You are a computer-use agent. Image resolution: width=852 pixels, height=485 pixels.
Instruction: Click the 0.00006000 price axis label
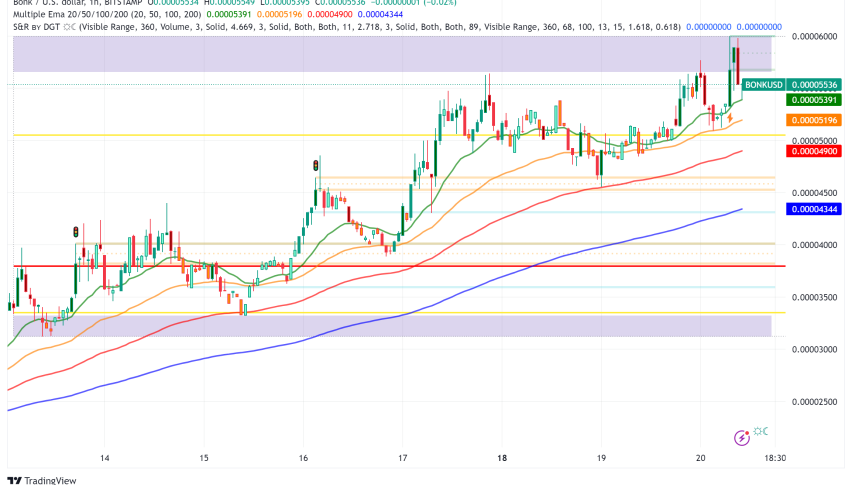click(815, 36)
